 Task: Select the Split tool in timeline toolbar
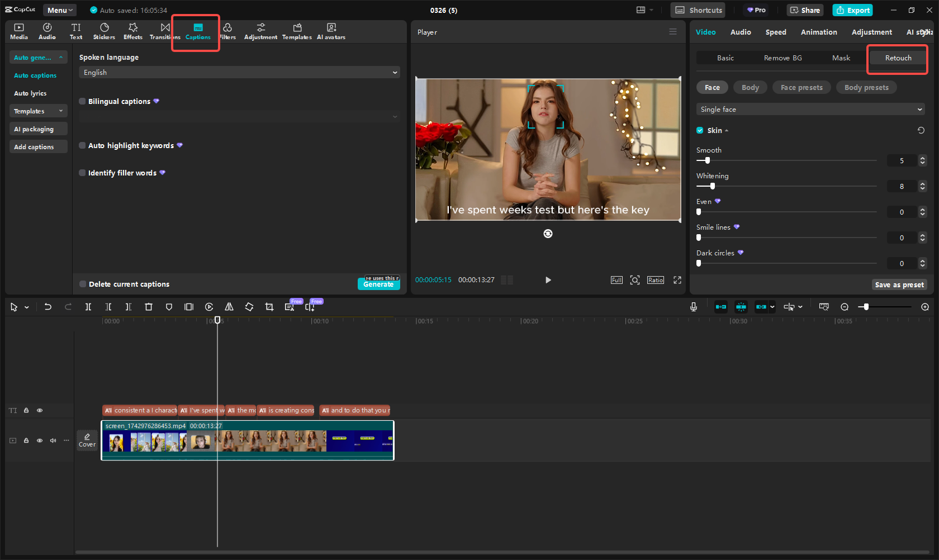click(x=88, y=307)
